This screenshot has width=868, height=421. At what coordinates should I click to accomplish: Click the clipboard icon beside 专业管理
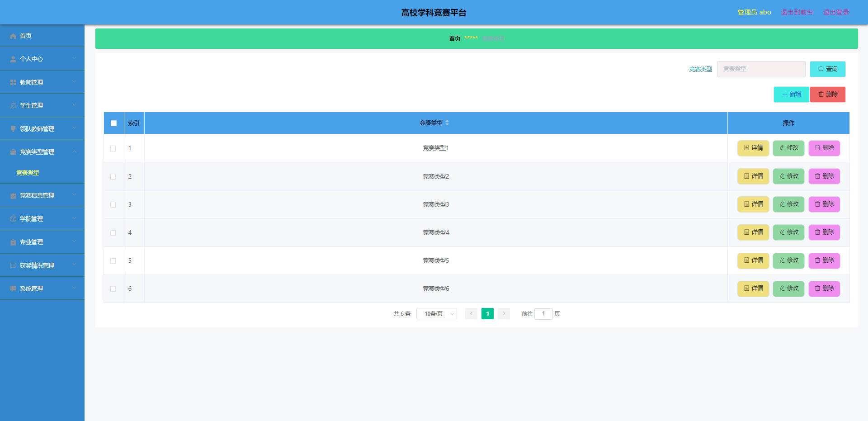pos(13,242)
